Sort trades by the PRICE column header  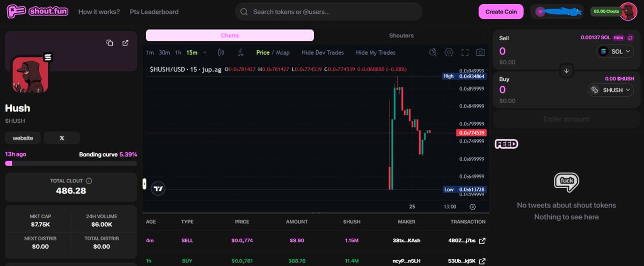tap(242, 221)
